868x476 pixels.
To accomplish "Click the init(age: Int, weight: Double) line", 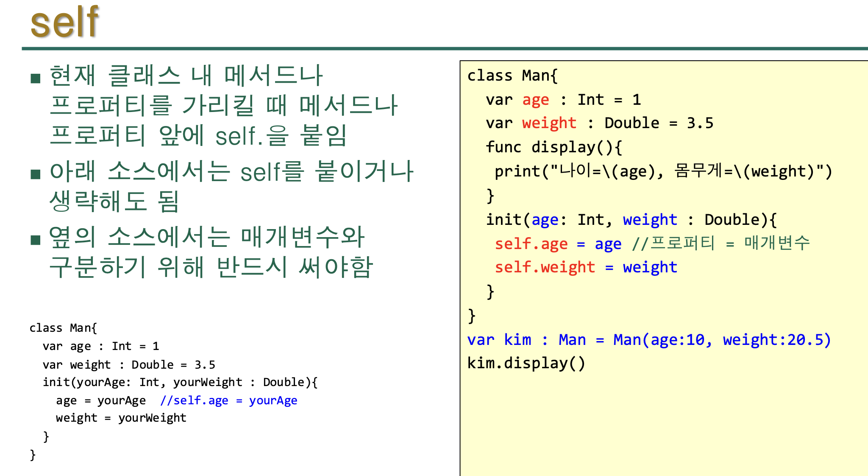I will (x=631, y=220).
